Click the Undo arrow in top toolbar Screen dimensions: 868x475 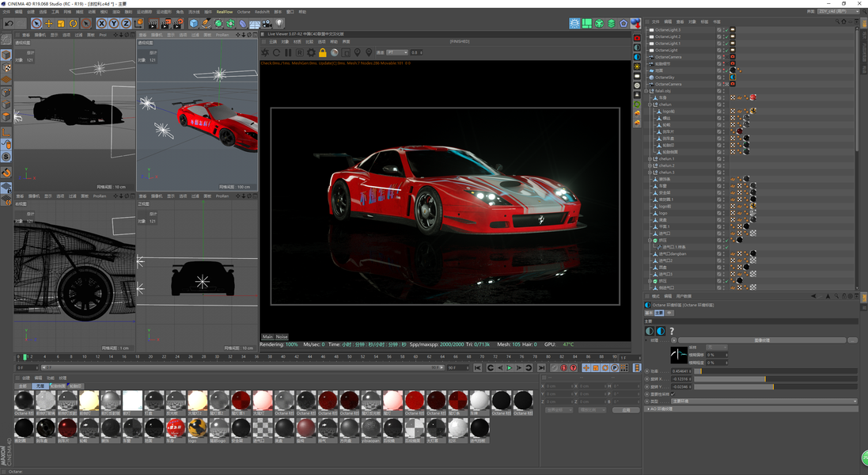coord(9,24)
